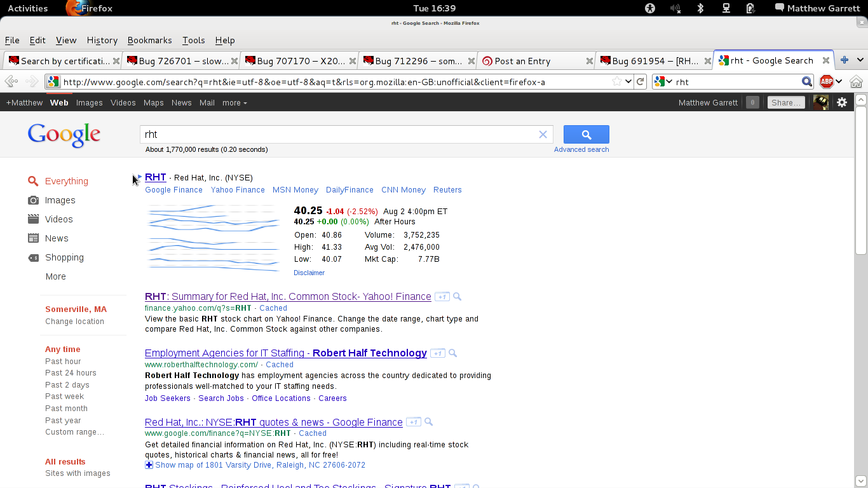Open Google Finance link under RHT
The width and height of the screenshot is (868, 488).
[173, 190]
